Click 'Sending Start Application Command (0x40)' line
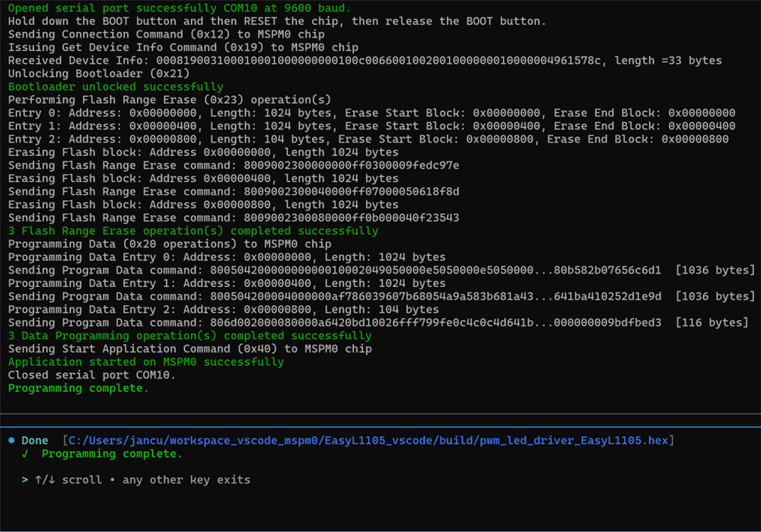 190,349
